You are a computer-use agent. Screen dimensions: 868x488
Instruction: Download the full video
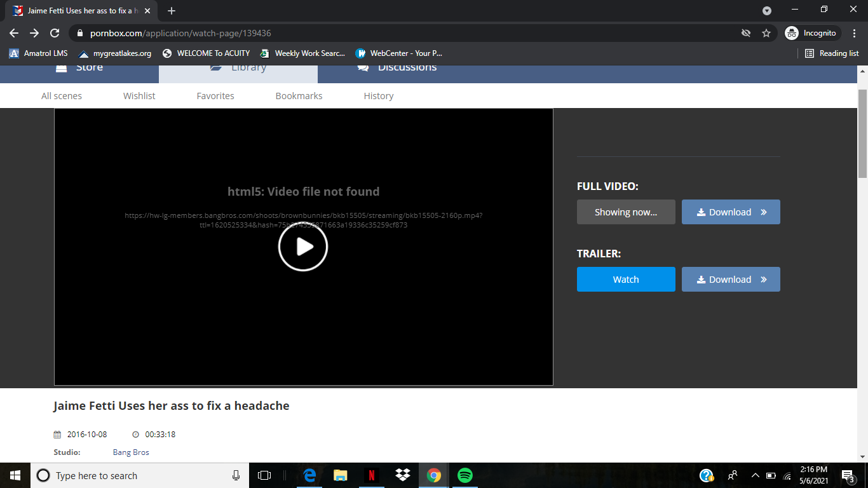click(x=731, y=212)
